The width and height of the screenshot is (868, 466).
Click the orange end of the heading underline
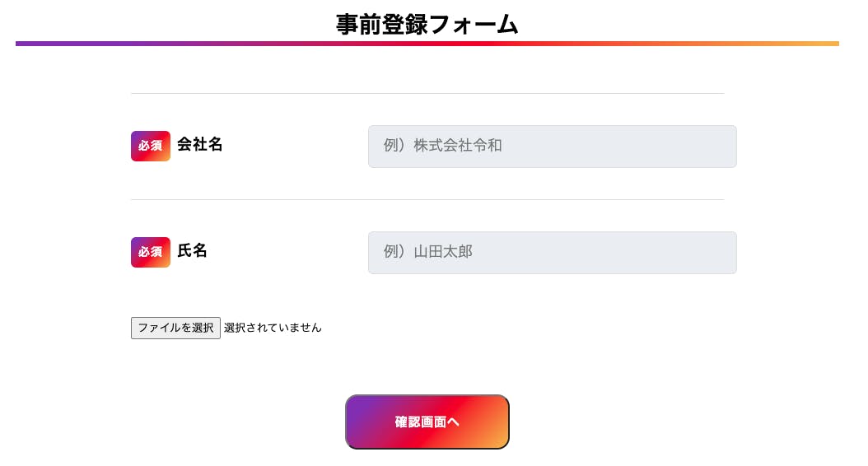[x=824, y=44]
